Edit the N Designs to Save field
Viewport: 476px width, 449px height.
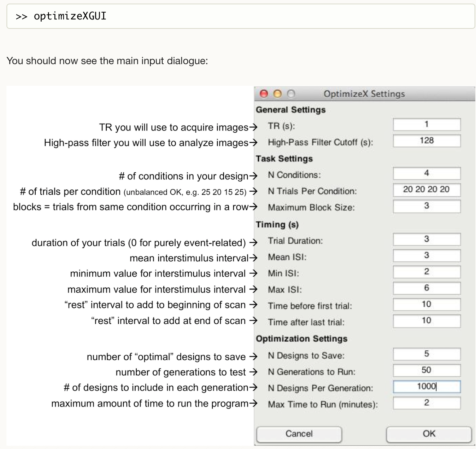(x=427, y=354)
